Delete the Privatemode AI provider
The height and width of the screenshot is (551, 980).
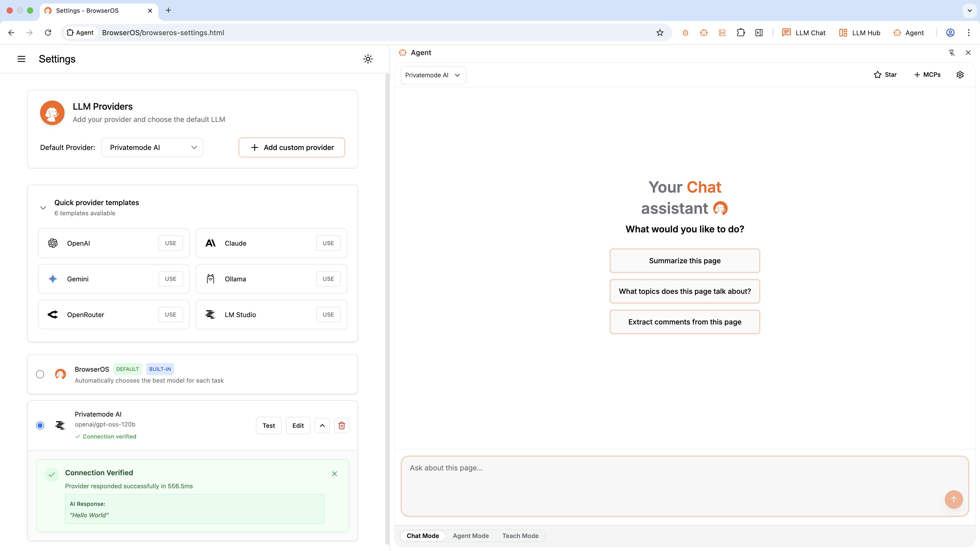[x=341, y=425]
